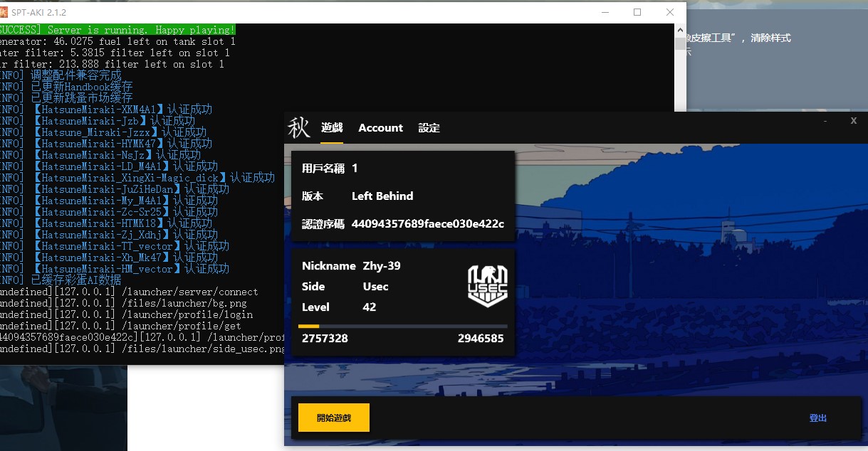868x451 pixels.
Task: Click the 版本 label
Action: click(x=313, y=196)
